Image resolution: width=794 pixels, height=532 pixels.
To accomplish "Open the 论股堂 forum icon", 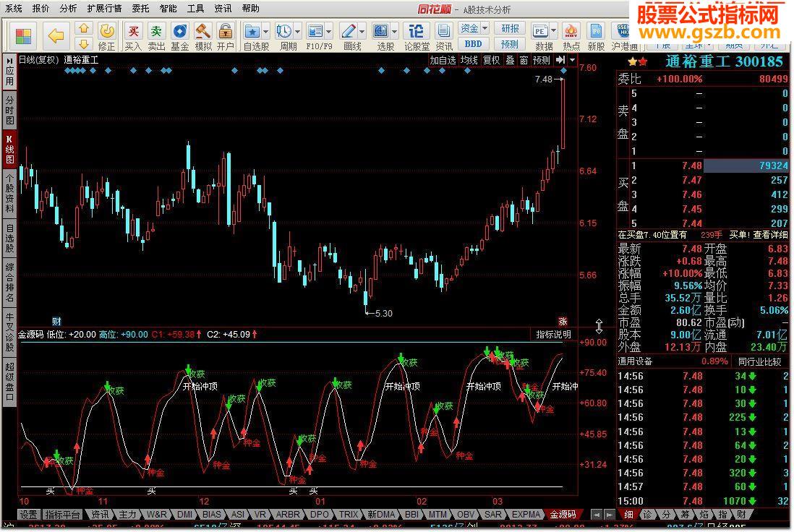I will [416, 31].
